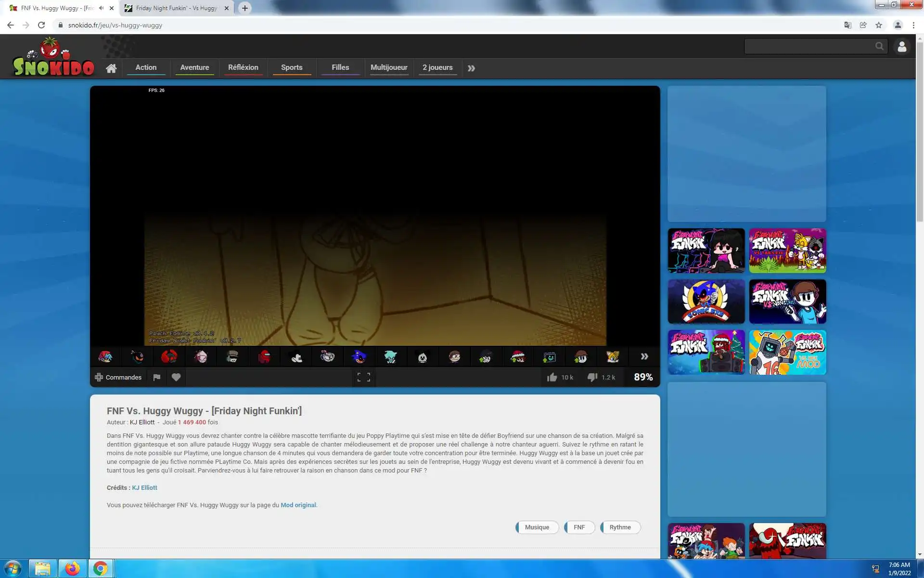Bookmark this page with the star icon

click(x=879, y=25)
